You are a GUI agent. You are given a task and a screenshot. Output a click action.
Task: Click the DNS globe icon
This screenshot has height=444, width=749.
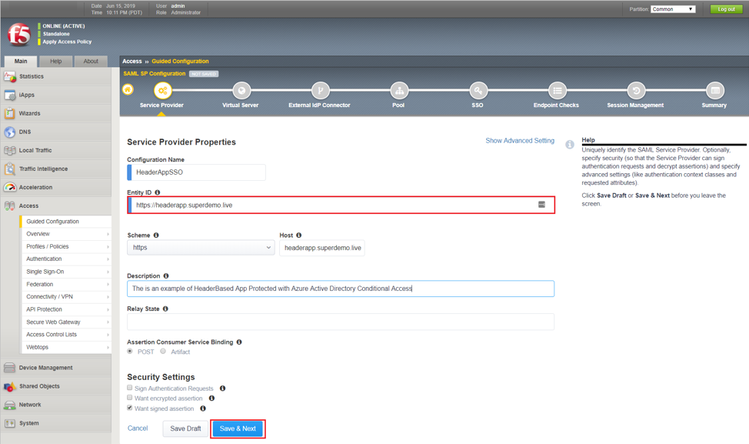tap(10, 132)
